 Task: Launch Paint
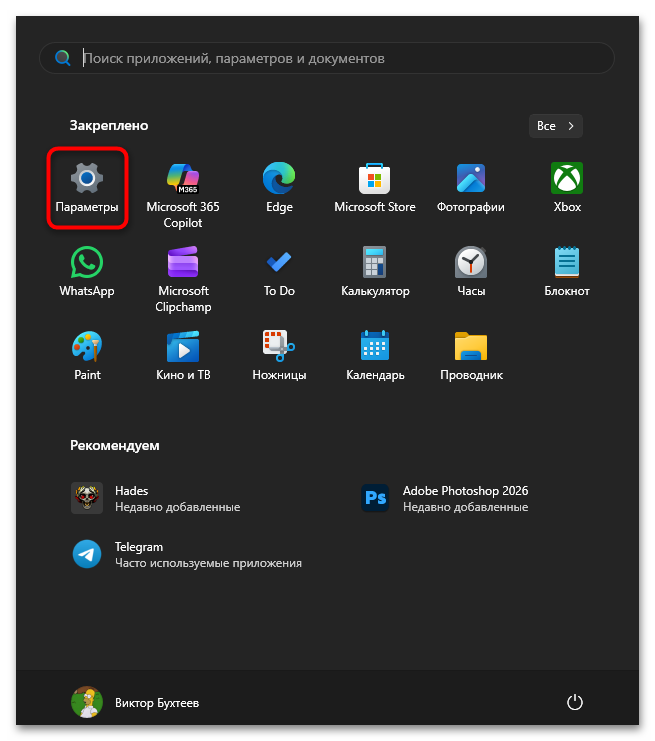[87, 356]
